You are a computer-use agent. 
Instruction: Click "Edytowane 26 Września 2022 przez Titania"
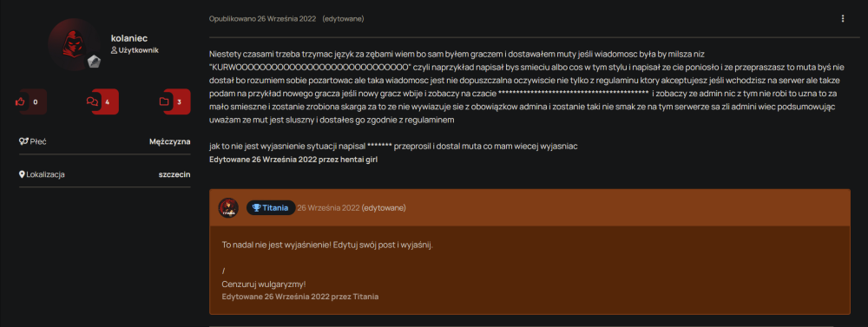[x=300, y=297]
